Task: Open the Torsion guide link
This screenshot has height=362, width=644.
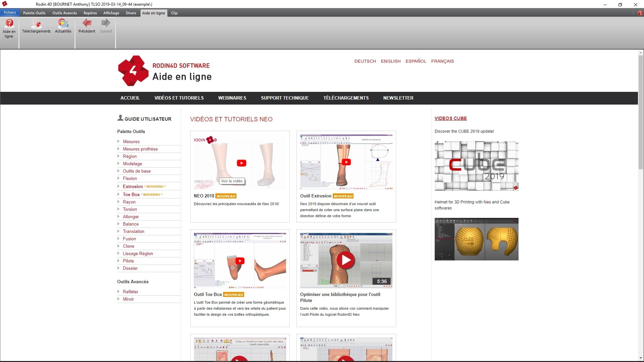Action: pyautogui.click(x=130, y=209)
